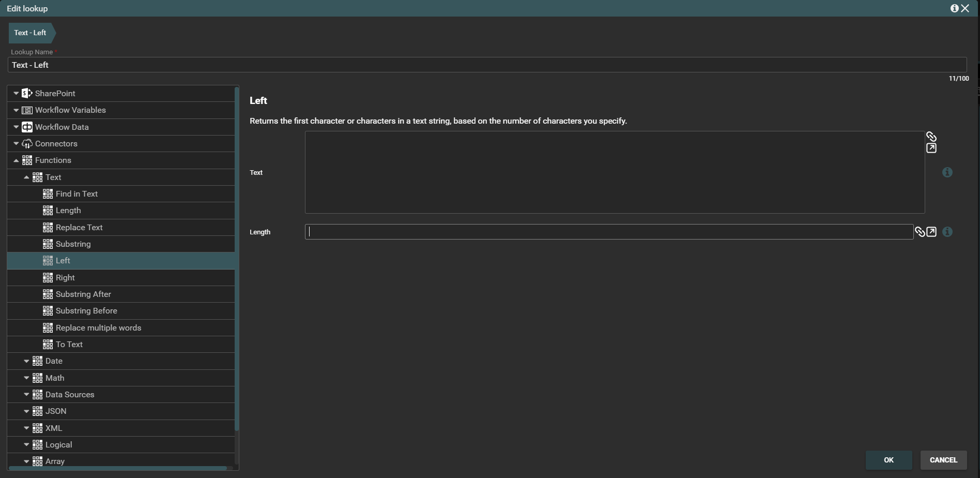Click the pop-out icon beside Length field
The width and height of the screenshot is (980, 478).
pyautogui.click(x=931, y=232)
